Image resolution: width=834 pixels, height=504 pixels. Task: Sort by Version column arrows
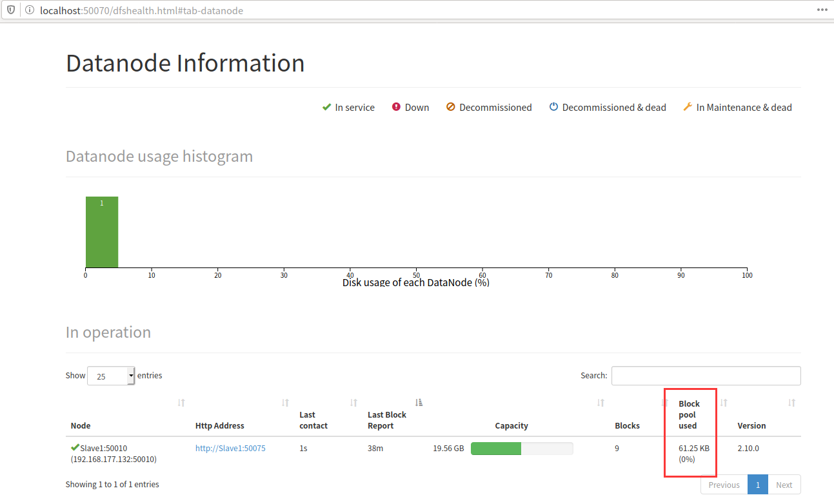tap(791, 402)
